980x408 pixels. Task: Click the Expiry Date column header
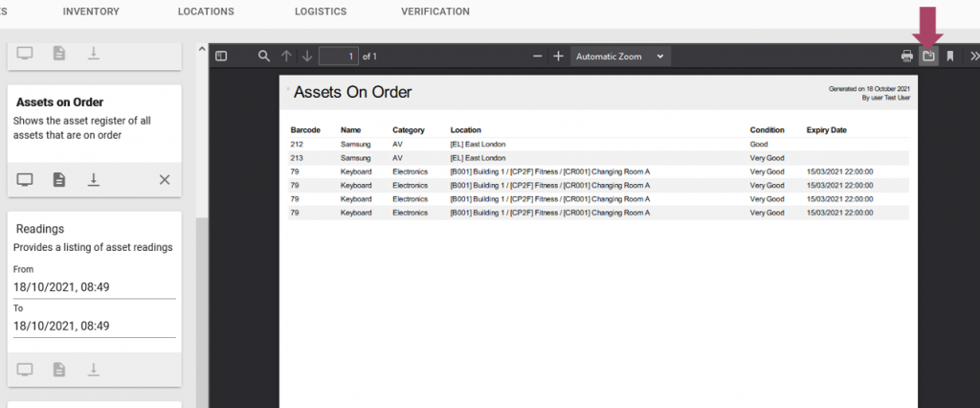(827, 130)
